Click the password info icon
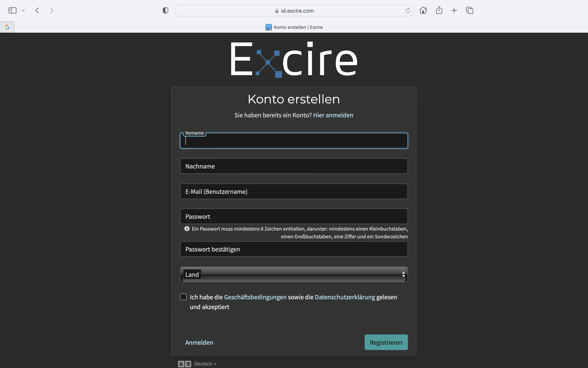588x368 pixels. pyautogui.click(x=187, y=229)
